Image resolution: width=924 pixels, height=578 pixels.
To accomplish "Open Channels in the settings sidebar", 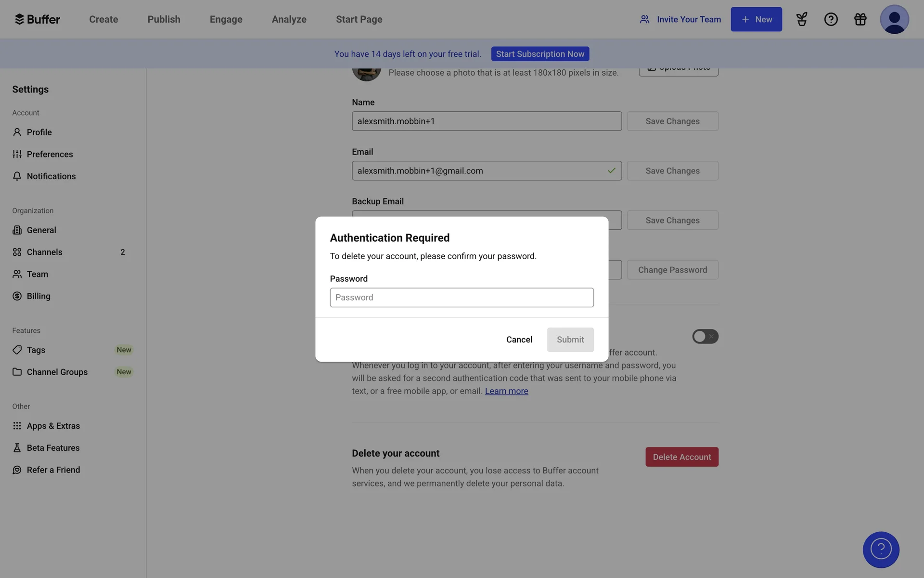I will pyautogui.click(x=44, y=252).
